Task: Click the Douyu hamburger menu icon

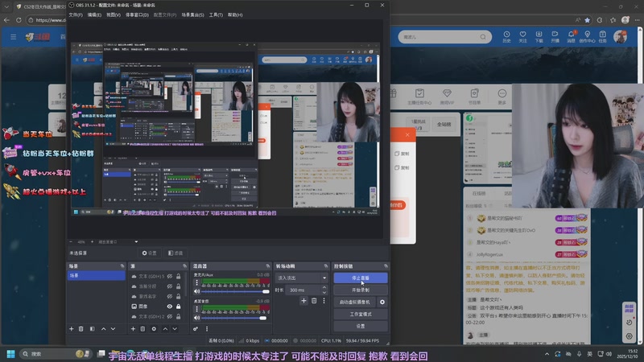Action: 14,37
